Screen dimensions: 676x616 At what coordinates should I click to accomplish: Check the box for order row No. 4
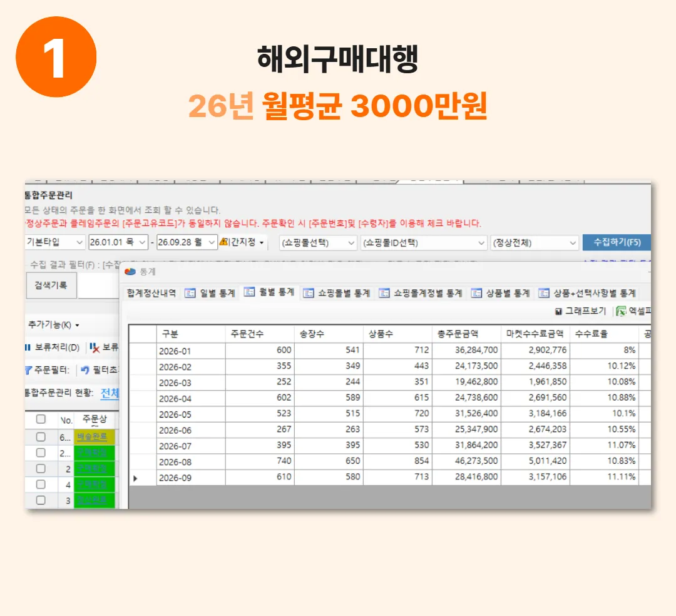[x=41, y=484]
